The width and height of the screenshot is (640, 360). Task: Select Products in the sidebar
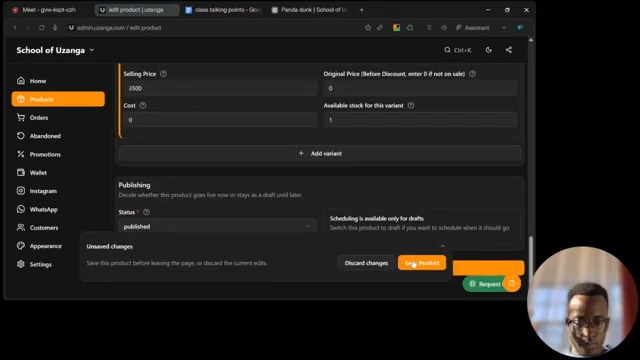tap(58, 99)
